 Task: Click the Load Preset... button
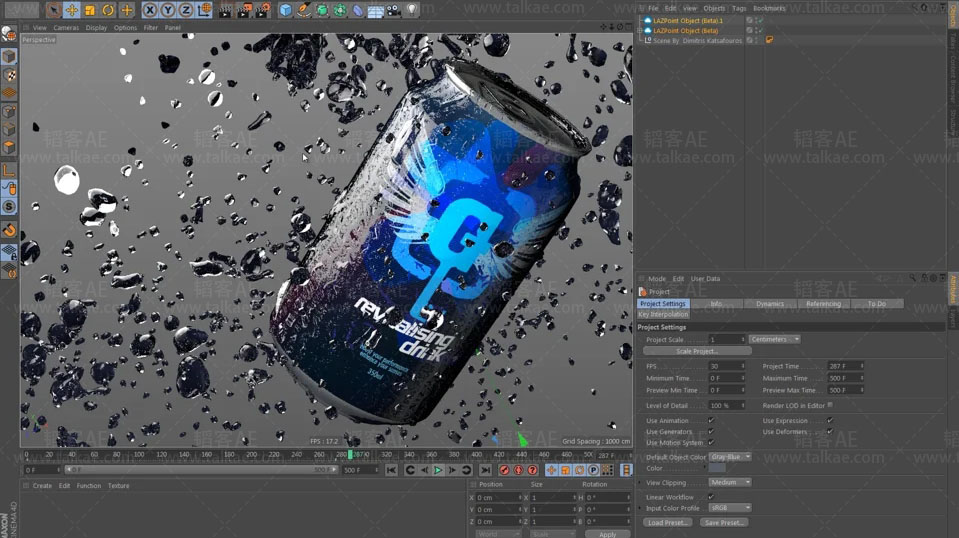(x=667, y=523)
